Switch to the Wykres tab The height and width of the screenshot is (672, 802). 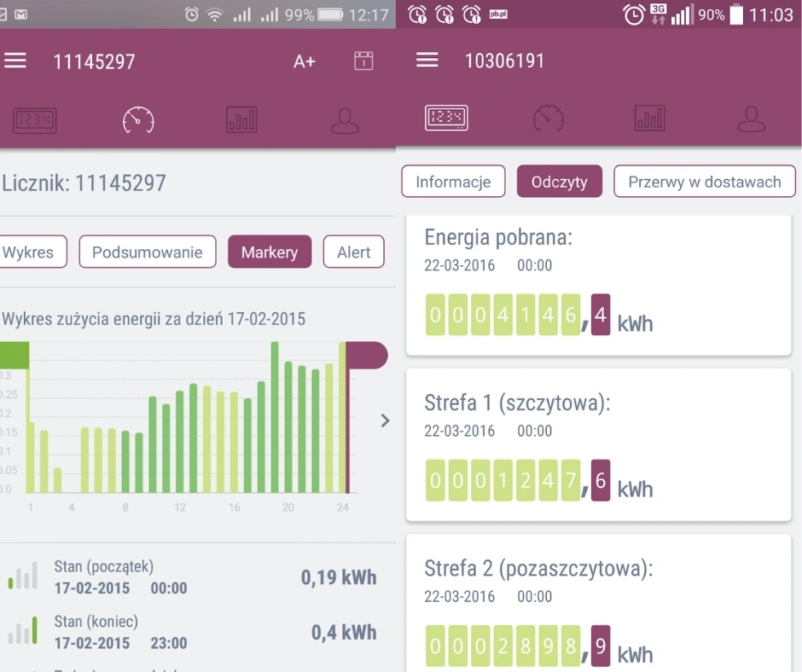[30, 252]
